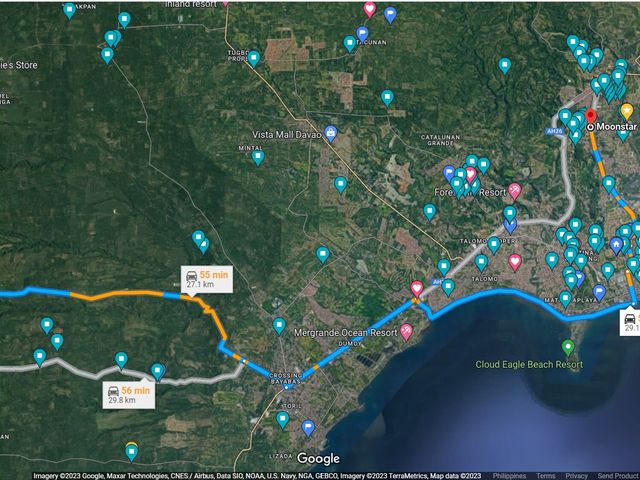Choose the alternate 56 min 29.8 km route
This screenshot has width=640, height=480.
click(x=129, y=395)
